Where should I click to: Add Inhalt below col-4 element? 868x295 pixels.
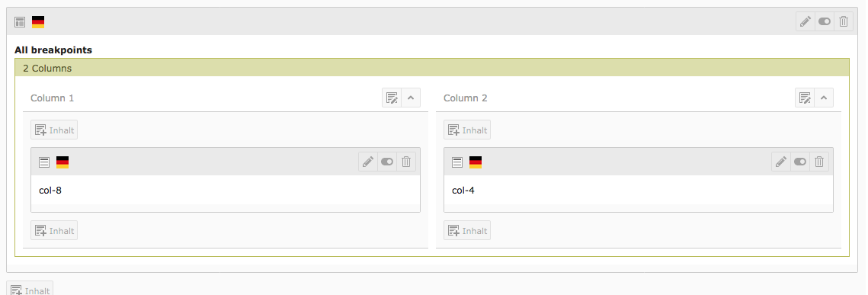pos(467,230)
